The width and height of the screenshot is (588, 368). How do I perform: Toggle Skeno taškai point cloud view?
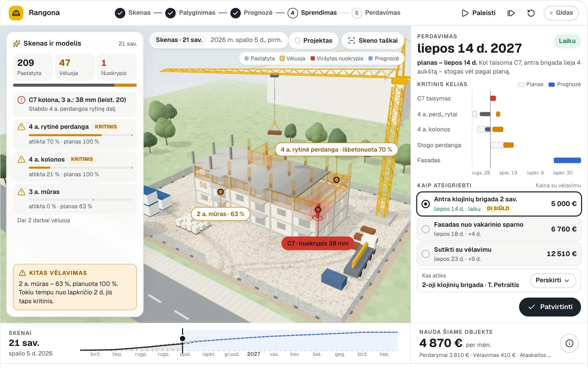373,40
